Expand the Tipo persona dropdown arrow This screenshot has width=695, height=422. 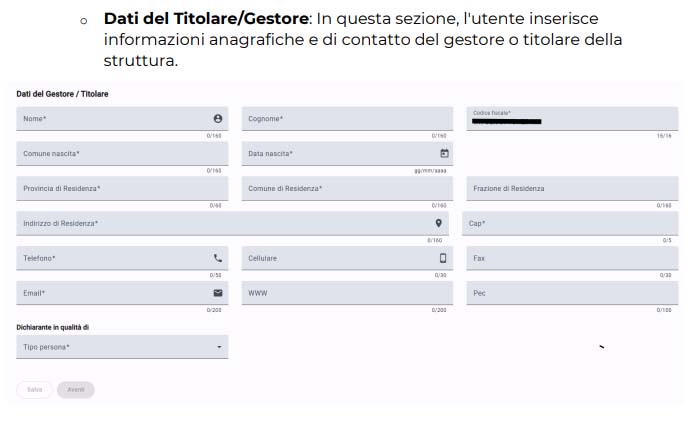click(x=219, y=347)
